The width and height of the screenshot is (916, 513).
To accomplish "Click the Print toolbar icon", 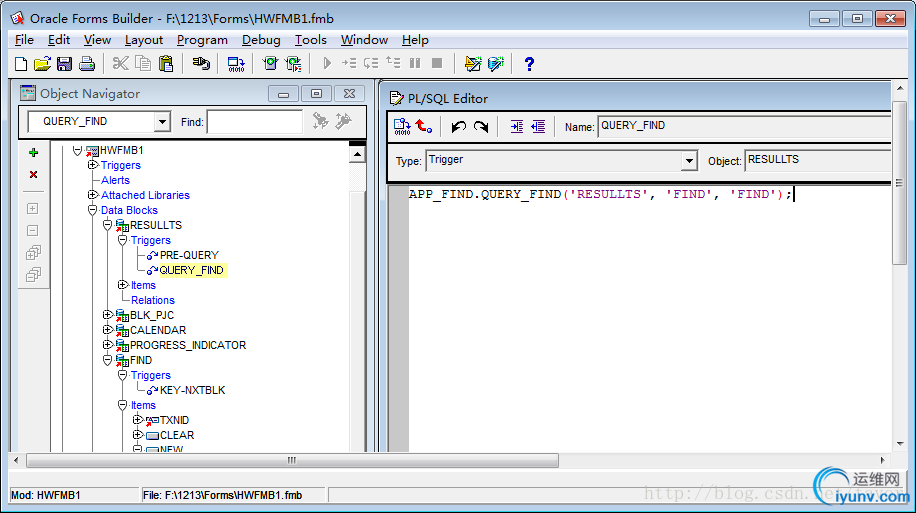I will (x=87, y=64).
